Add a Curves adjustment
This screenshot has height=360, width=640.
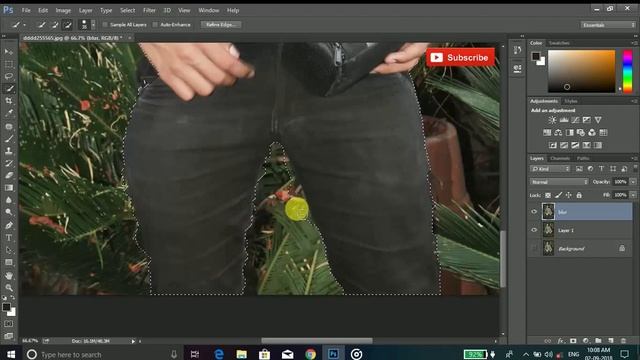(x=575, y=120)
